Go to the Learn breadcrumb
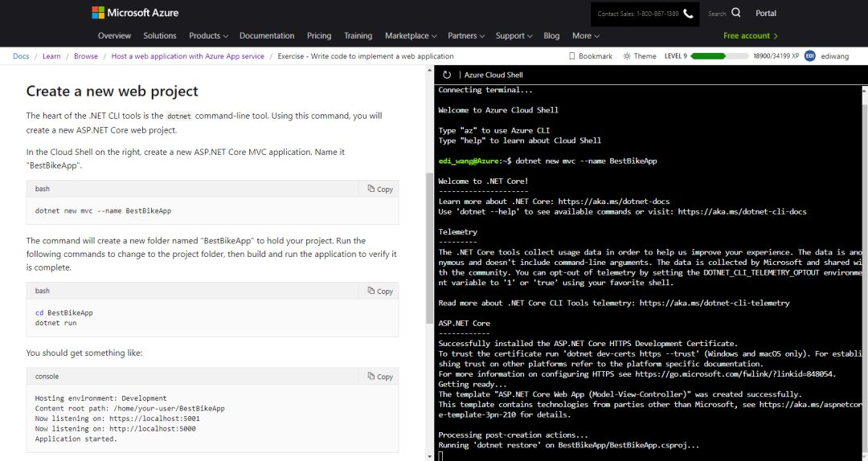Screen dimensions: 868x461 coord(51,56)
